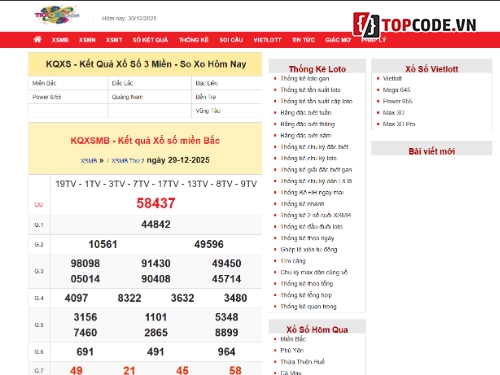Click third prize number 98098
This screenshot has height=375, width=500.
click(x=85, y=263)
